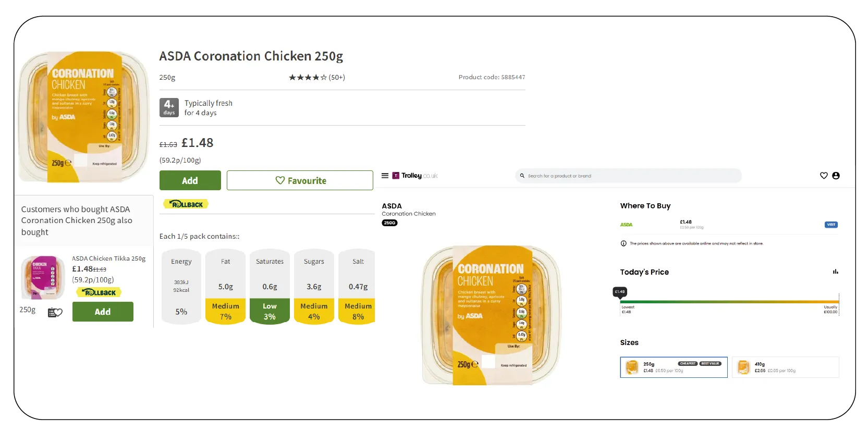The height and width of the screenshot is (431, 868).
Task: Click the ASDA retailer logo in Where To Buy
Action: pos(626,225)
